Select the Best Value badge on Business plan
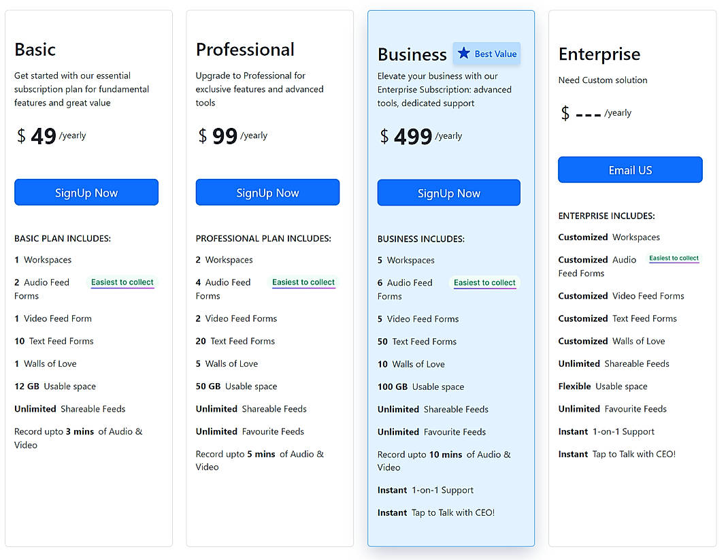This screenshot has height=560, width=728. 486,54
